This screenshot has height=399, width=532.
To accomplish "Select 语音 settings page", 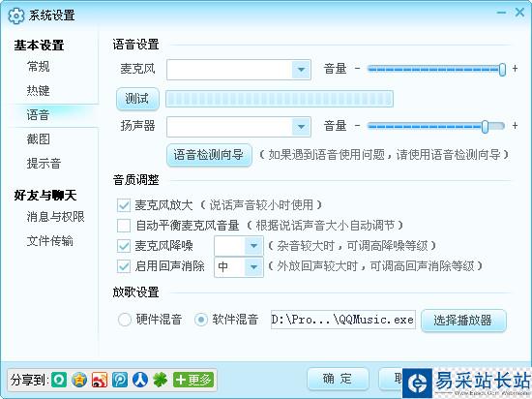I will click(x=38, y=115).
